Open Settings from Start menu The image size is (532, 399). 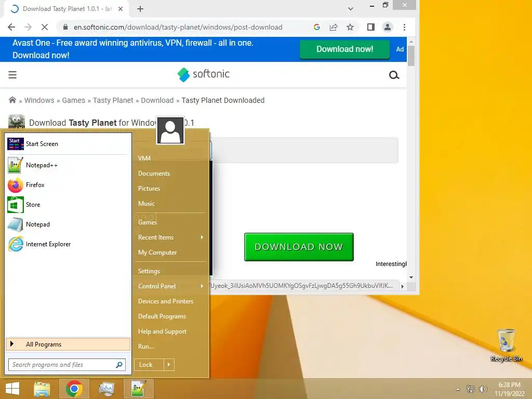coord(149,271)
